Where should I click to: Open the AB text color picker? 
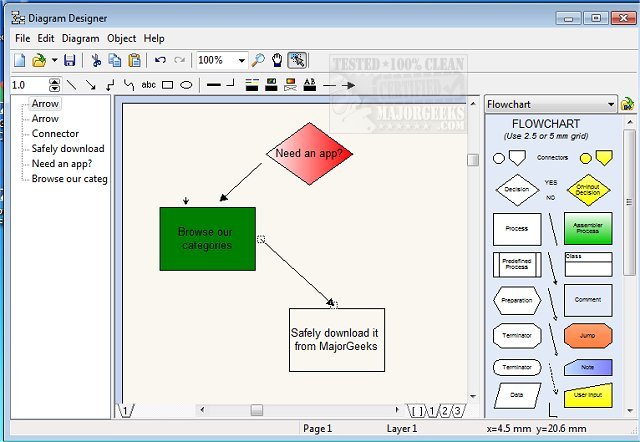click(310, 85)
